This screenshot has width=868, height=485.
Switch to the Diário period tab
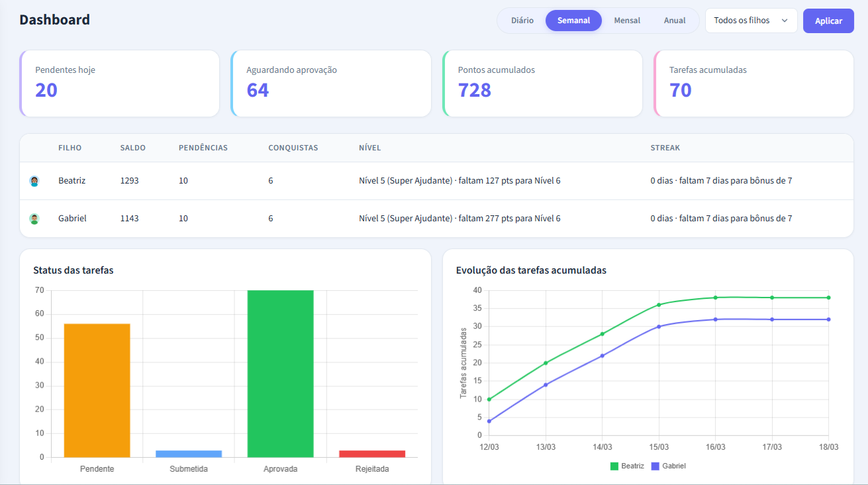(x=522, y=21)
